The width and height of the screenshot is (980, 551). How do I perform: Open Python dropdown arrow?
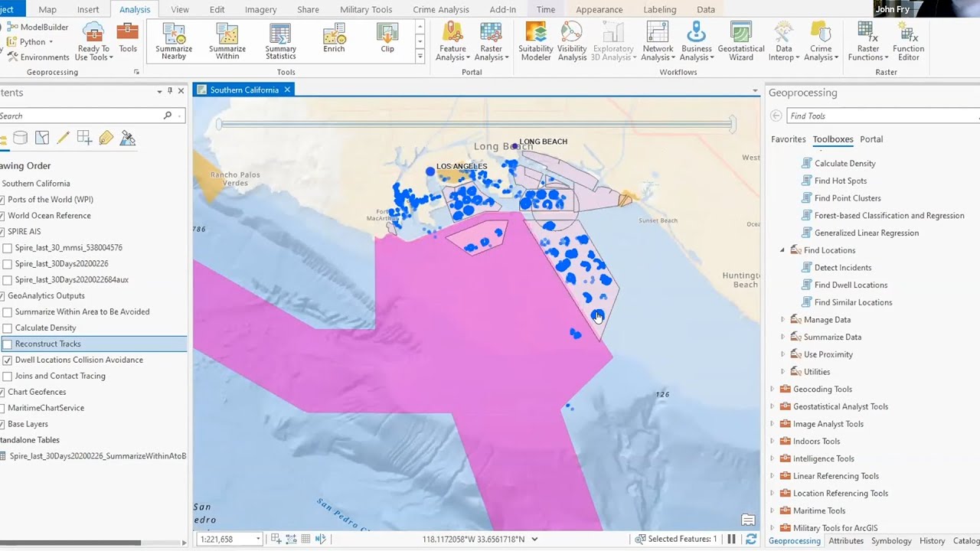pos(51,42)
